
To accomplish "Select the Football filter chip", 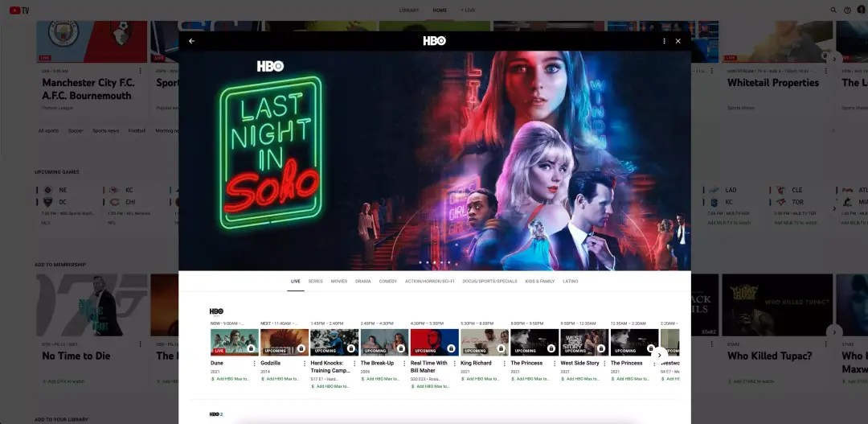I will tap(137, 131).
